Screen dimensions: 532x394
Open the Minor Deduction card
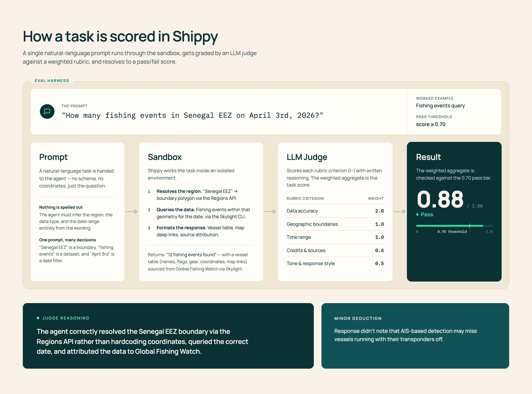coord(415,336)
